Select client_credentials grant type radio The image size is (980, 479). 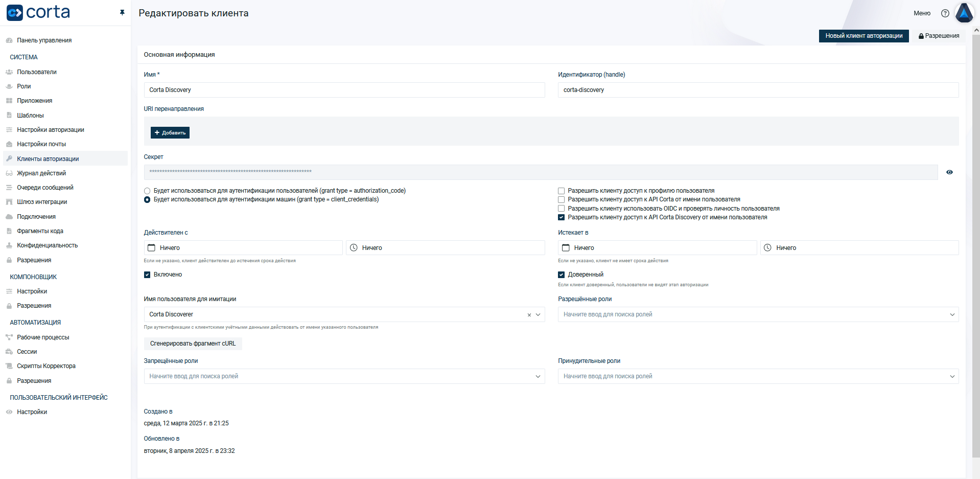point(147,199)
